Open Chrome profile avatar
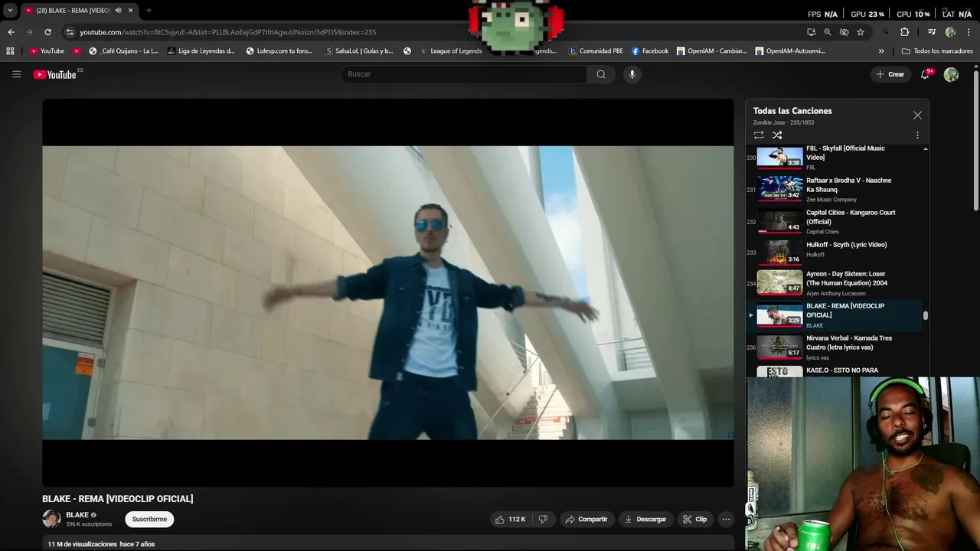This screenshot has height=551, width=980. click(950, 32)
